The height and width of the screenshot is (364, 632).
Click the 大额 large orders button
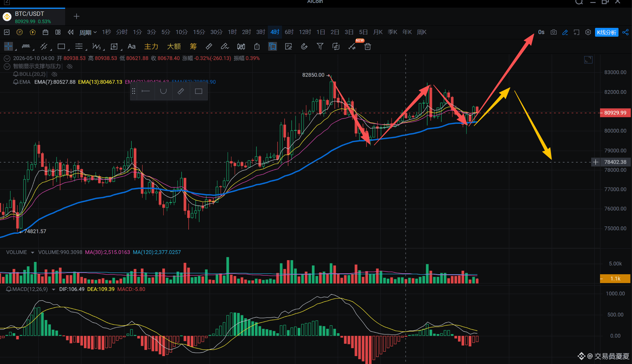(174, 46)
